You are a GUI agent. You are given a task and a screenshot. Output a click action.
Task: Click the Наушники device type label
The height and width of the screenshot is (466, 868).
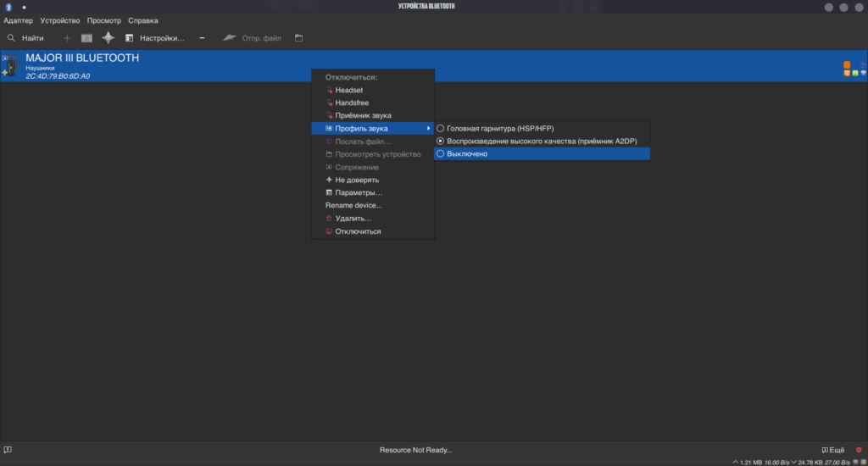click(40, 68)
